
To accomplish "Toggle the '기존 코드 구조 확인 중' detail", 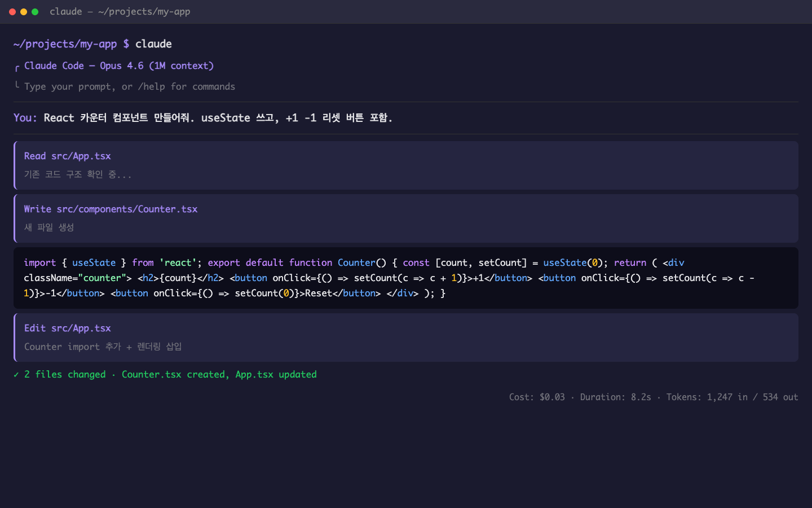I will (x=77, y=174).
